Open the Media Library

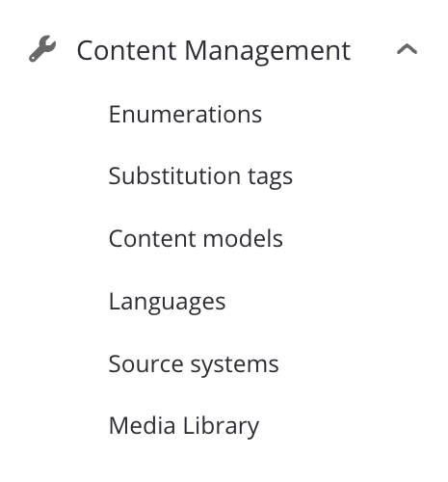(184, 426)
